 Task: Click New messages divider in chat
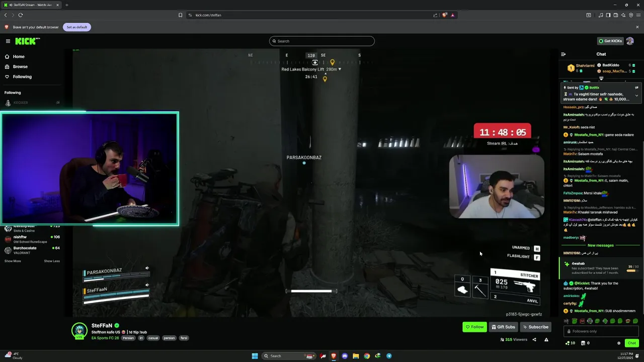[601, 245]
